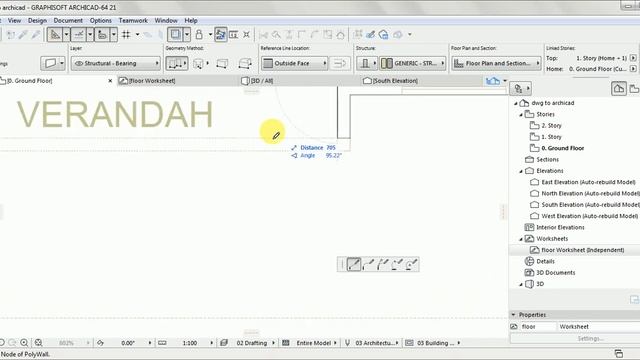Viewport: 640px width, 360px height.
Task: Open the tab bar view options arrow
Action: click(x=505, y=81)
